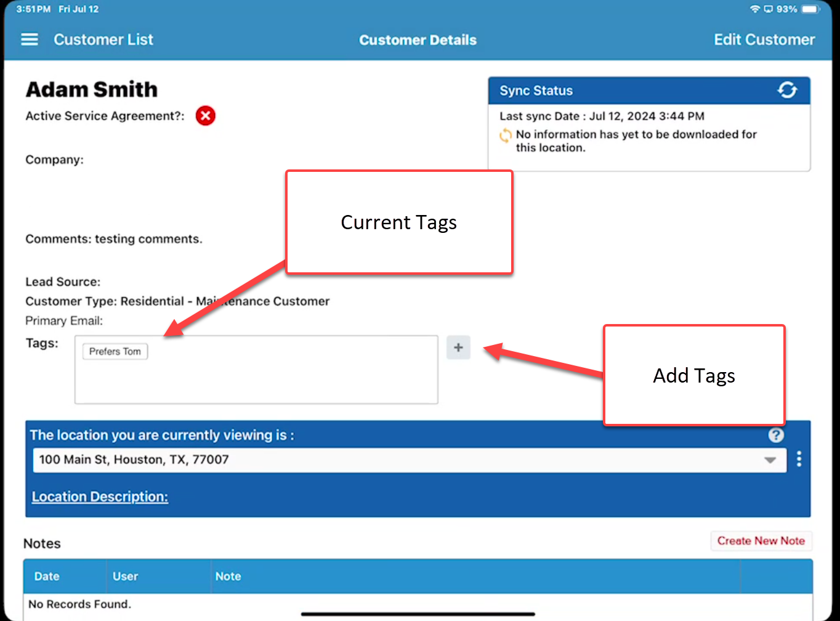Select the Prefers Tom tag
Image resolution: width=840 pixels, height=621 pixels.
(115, 351)
